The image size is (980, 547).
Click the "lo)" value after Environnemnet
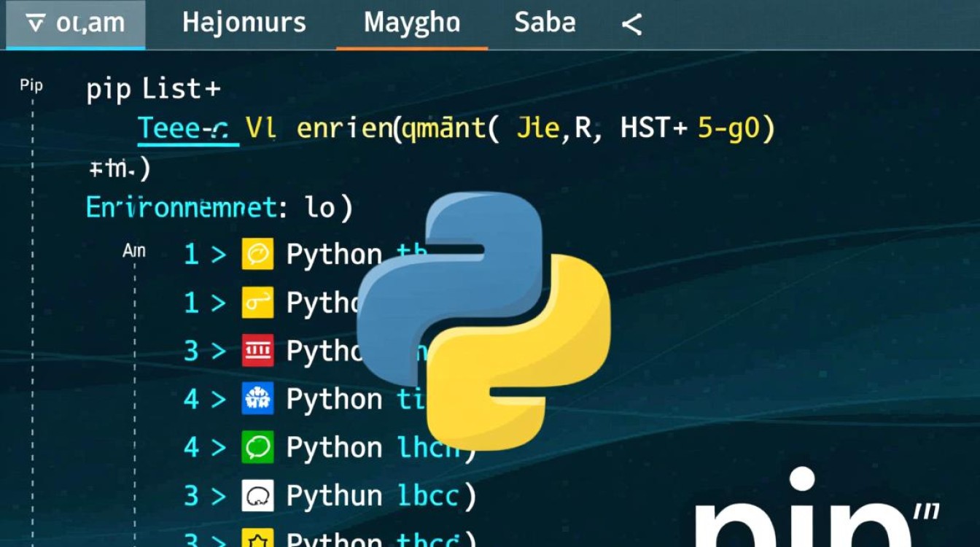[330, 209]
